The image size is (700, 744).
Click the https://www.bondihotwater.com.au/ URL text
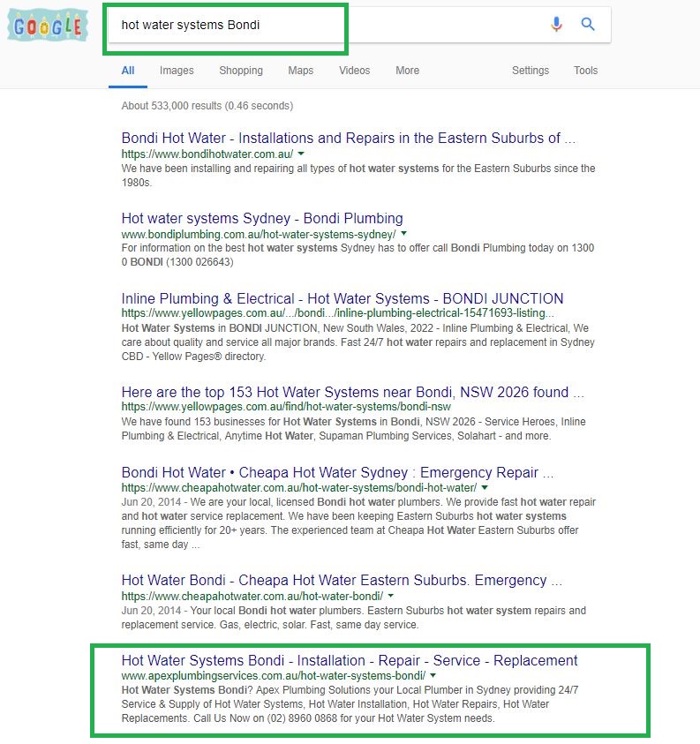coord(207,154)
